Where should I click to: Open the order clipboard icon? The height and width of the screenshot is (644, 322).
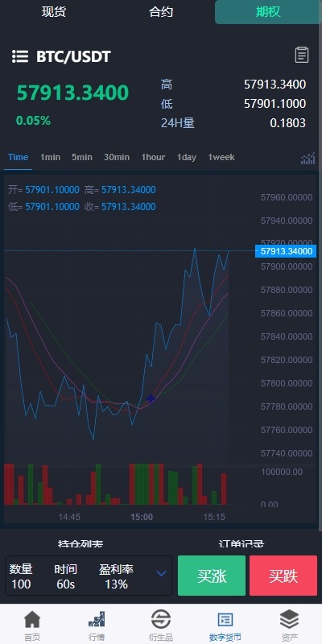pos(302,55)
